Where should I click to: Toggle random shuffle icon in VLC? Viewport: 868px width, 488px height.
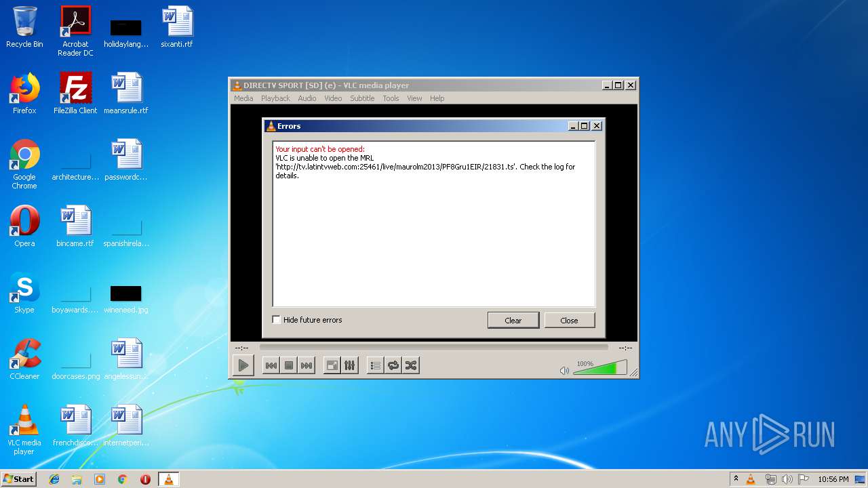pos(410,365)
